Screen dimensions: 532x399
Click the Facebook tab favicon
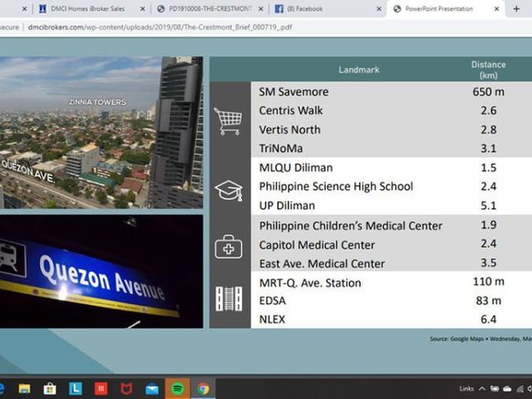[x=279, y=9]
